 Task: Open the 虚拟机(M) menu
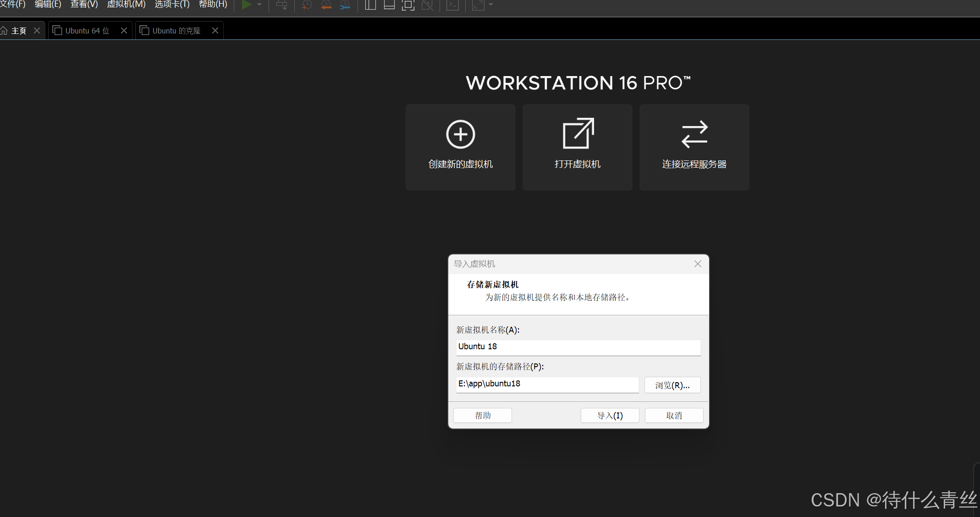tap(126, 5)
